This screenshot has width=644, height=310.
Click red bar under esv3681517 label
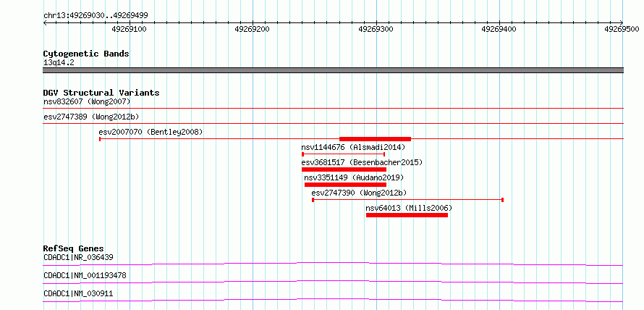[x=344, y=169]
